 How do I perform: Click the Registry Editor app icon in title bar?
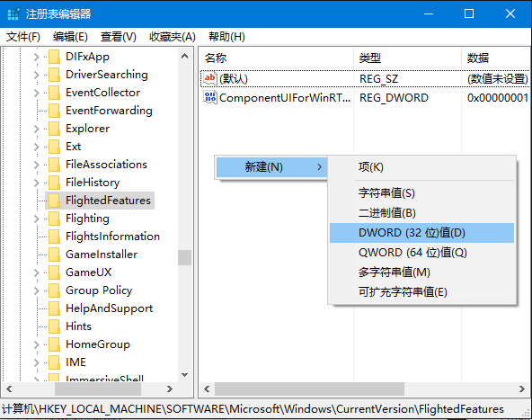pyautogui.click(x=13, y=13)
